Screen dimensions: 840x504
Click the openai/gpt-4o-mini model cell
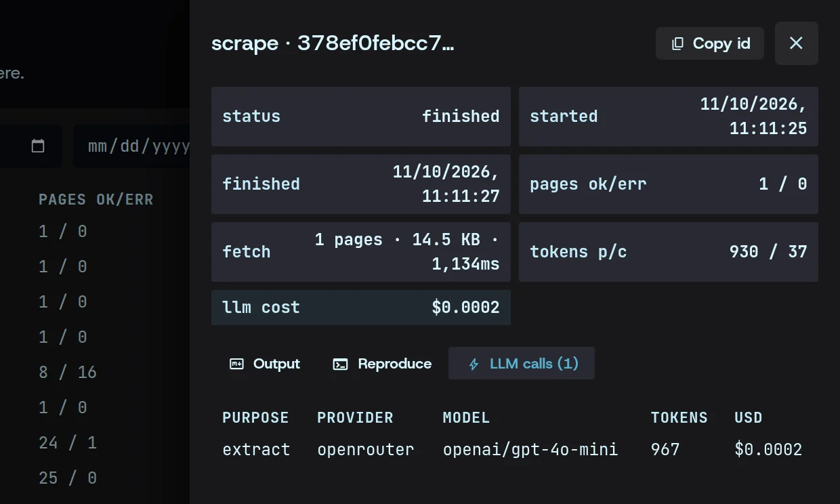click(530, 449)
